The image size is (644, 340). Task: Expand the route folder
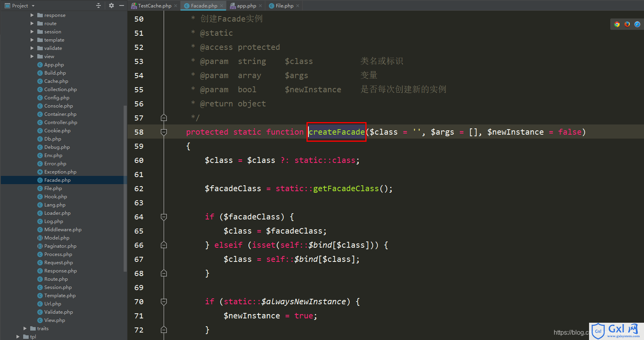tap(32, 24)
